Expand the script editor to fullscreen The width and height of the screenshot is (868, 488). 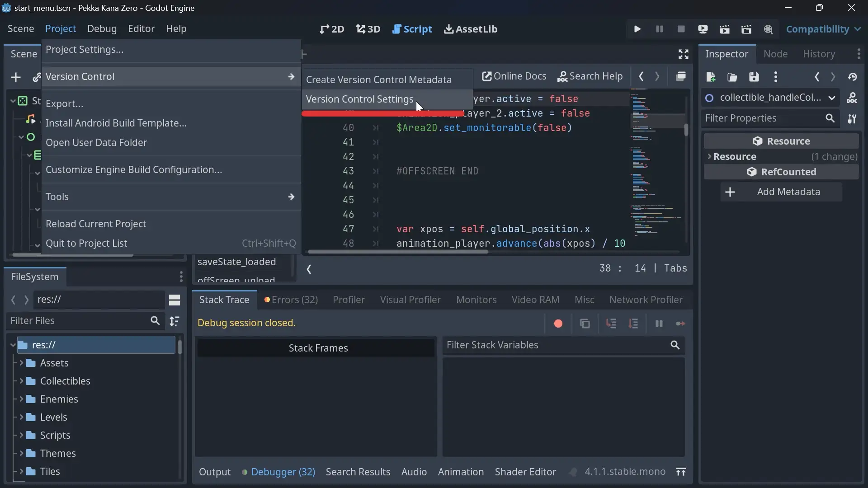pos(684,54)
